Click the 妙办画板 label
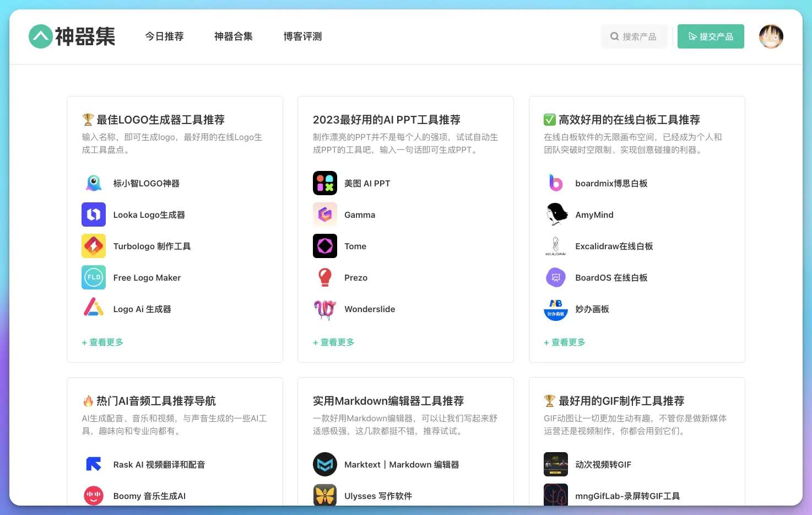 (592, 309)
